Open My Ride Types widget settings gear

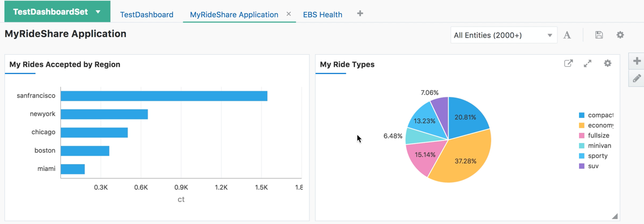[x=608, y=63]
